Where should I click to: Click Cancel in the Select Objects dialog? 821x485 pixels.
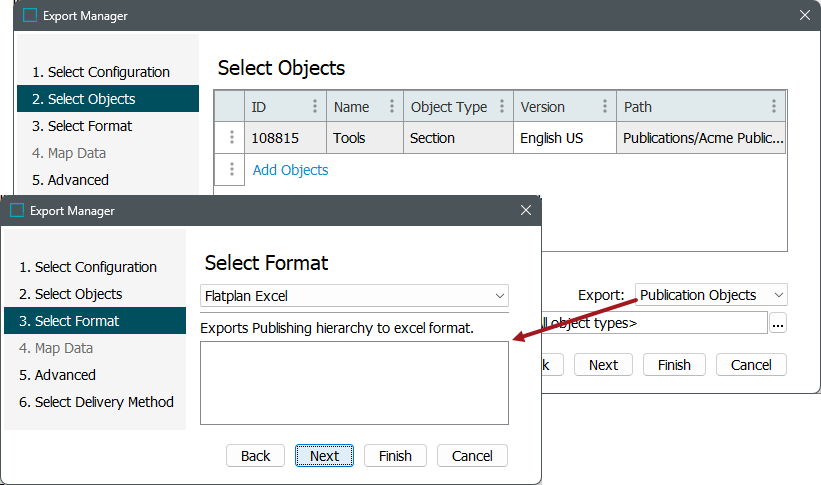pyautogui.click(x=750, y=365)
